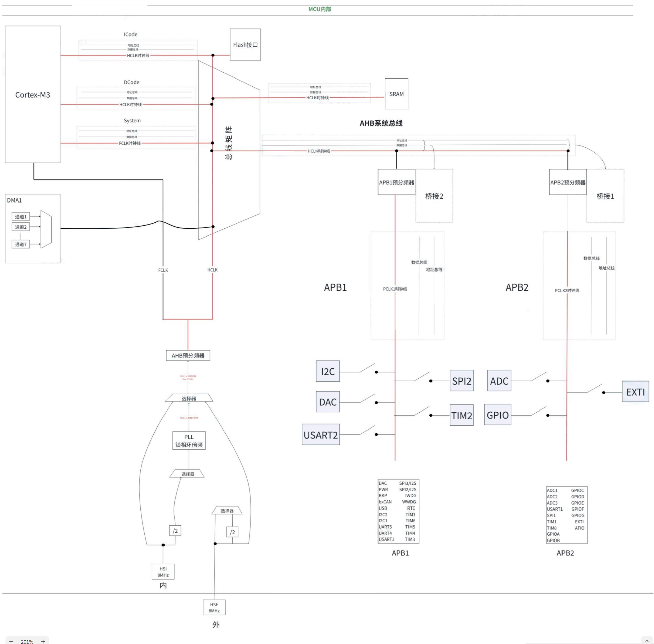Screen dimensions: 654x644
Task: Click ADC1 in the APB2 list
Action: pyautogui.click(x=552, y=491)
